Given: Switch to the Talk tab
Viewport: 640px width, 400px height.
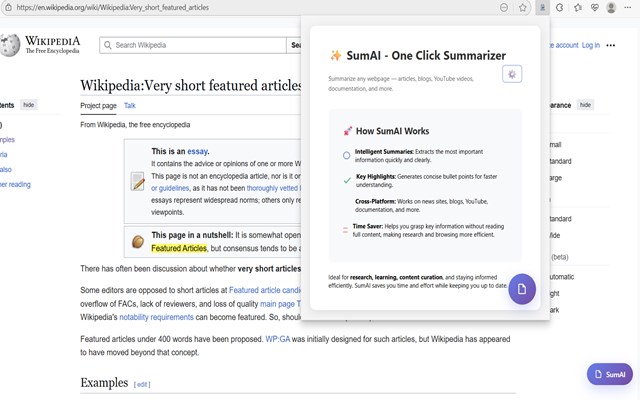Looking at the screenshot, I should (130, 105).
